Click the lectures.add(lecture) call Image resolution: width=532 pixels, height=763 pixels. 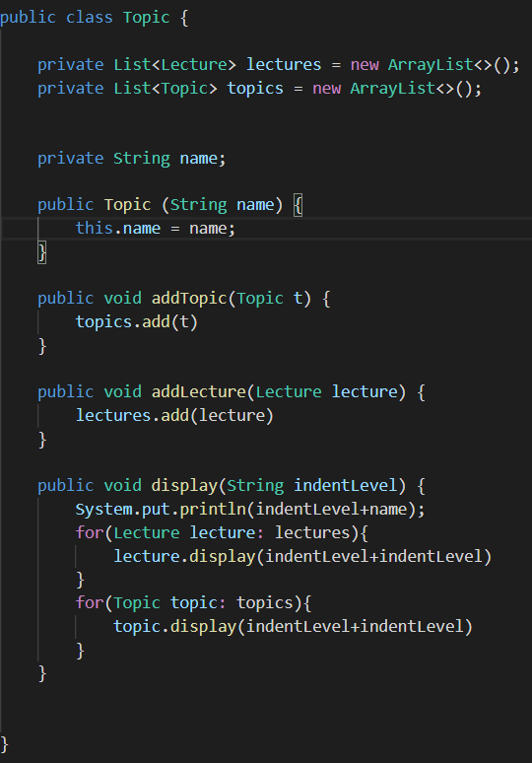pos(174,416)
